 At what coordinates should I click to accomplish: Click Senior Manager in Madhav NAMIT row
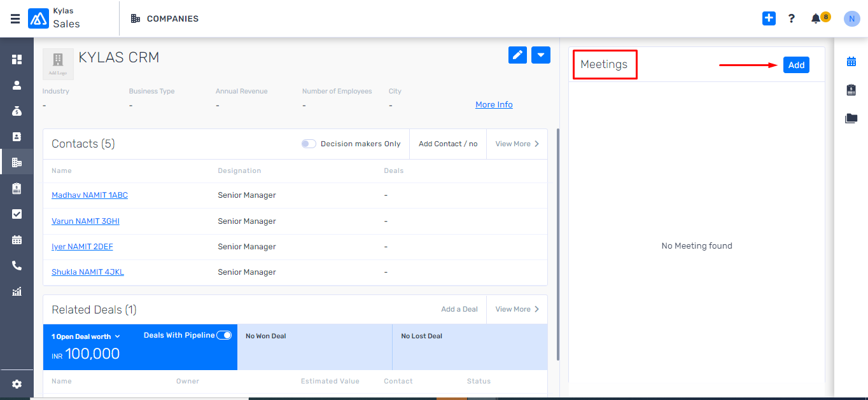click(x=247, y=195)
